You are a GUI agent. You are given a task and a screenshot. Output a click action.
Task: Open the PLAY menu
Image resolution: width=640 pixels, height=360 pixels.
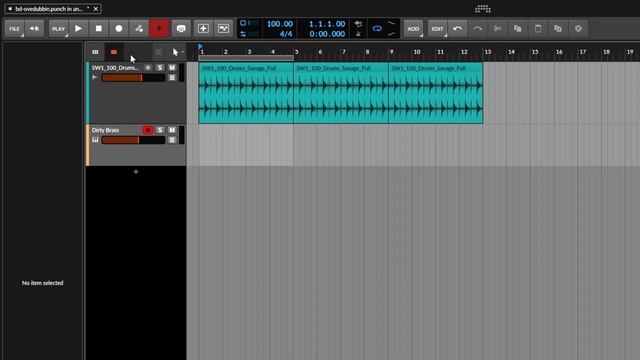pos(58,29)
